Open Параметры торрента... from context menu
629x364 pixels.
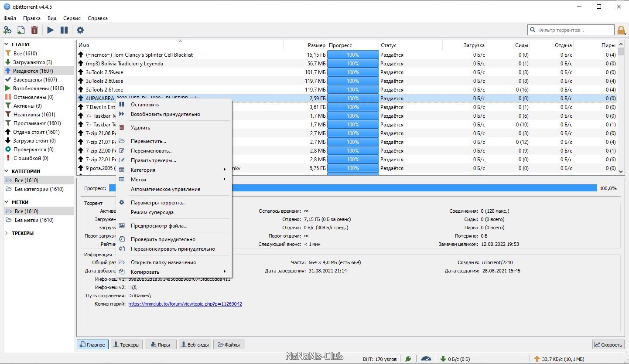point(174,203)
